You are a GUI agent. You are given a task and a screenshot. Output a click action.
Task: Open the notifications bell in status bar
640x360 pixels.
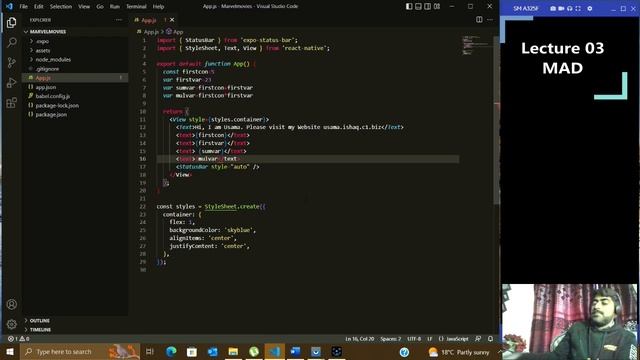490,339
